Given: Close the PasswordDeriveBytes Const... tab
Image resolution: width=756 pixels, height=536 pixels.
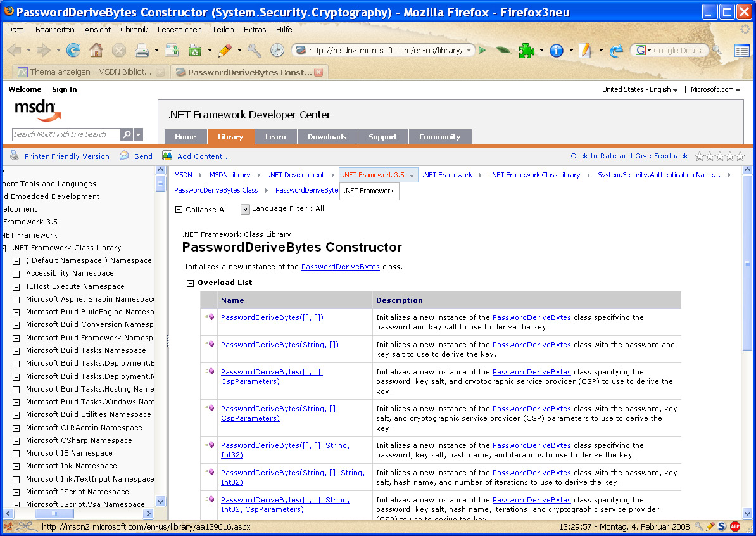Looking at the screenshot, I should click(318, 72).
